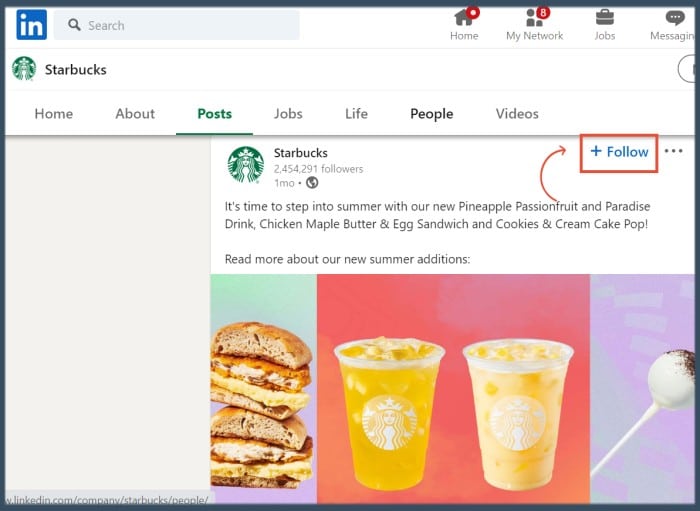700x511 pixels.
Task: Click the Starbucks avatar on the post
Action: [x=246, y=165]
